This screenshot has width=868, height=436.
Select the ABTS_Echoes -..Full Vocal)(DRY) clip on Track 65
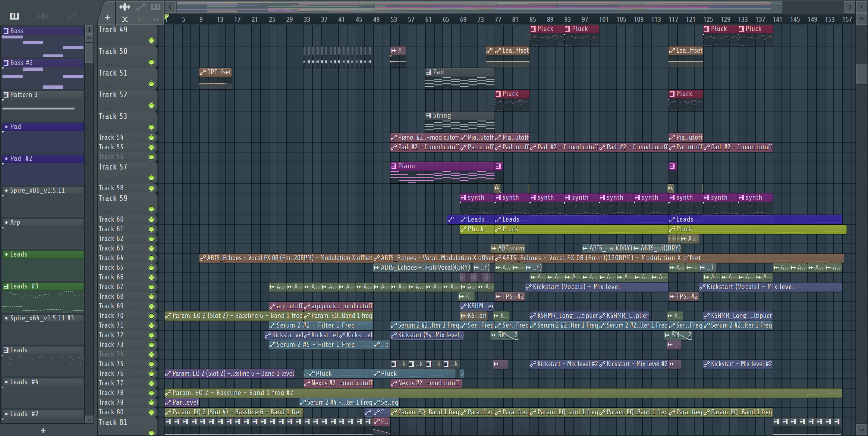point(422,268)
